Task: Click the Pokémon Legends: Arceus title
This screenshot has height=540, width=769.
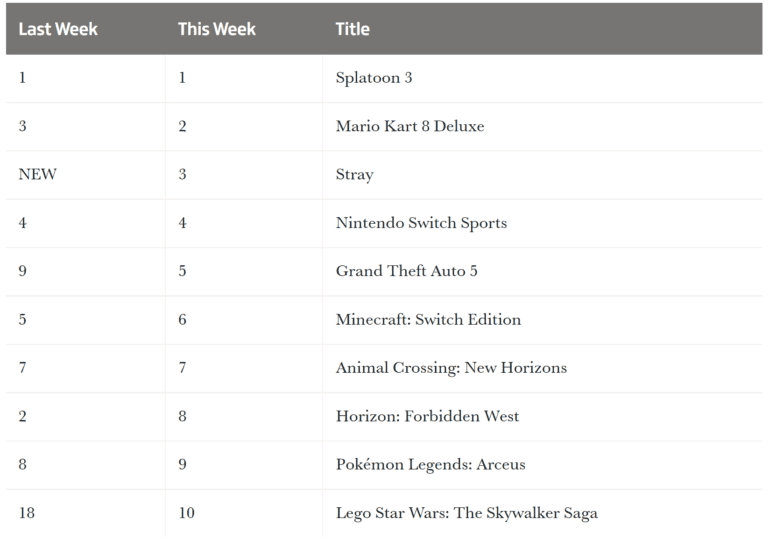Action: [430, 465]
